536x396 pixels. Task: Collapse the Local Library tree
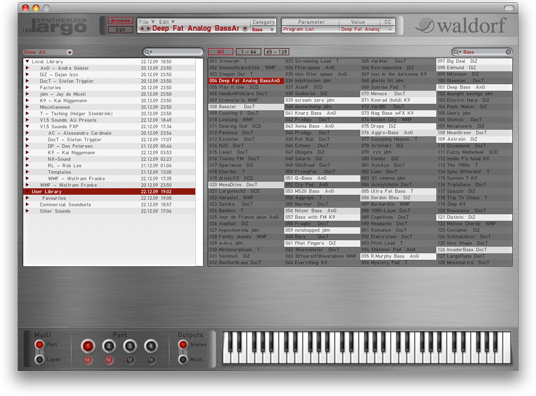click(27, 62)
